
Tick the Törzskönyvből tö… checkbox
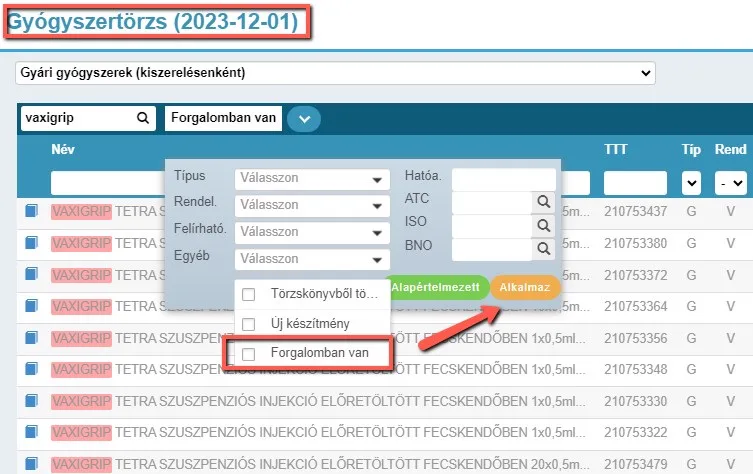pyautogui.click(x=248, y=294)
